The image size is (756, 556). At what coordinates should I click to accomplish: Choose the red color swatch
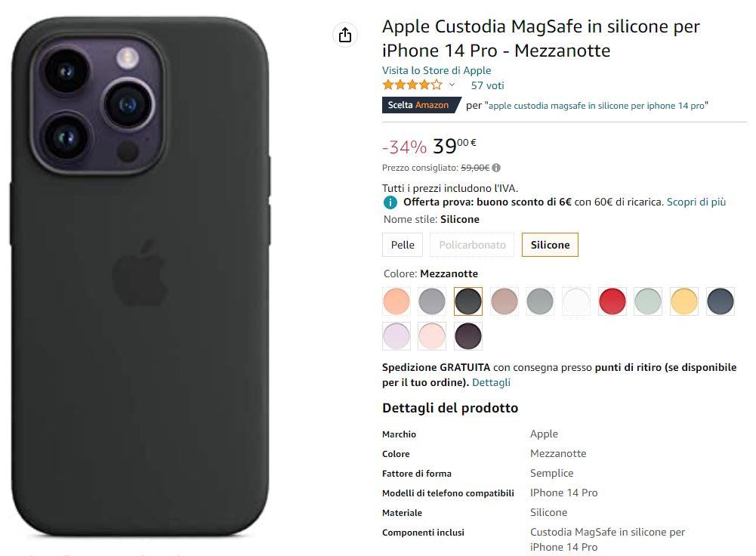(613, 301)
